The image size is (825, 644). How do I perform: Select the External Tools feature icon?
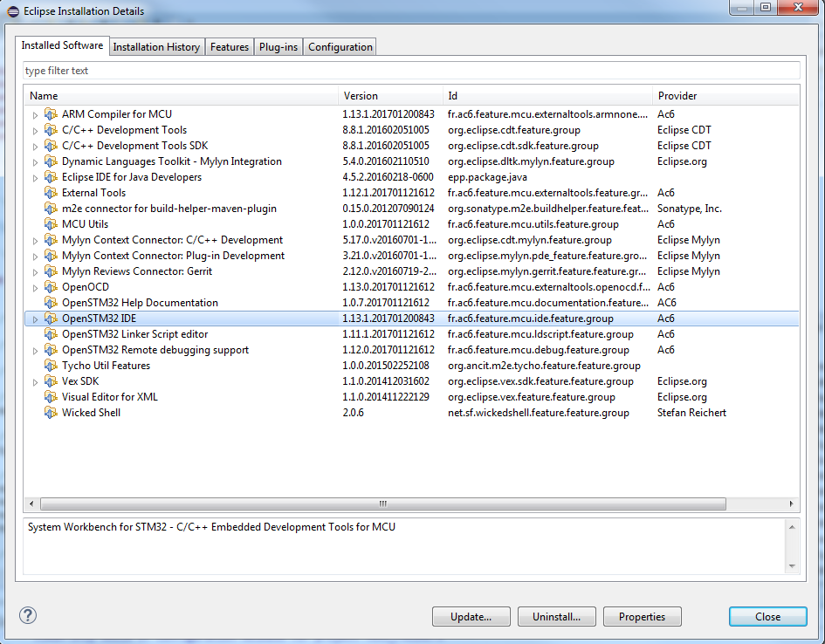pos(51,193)
